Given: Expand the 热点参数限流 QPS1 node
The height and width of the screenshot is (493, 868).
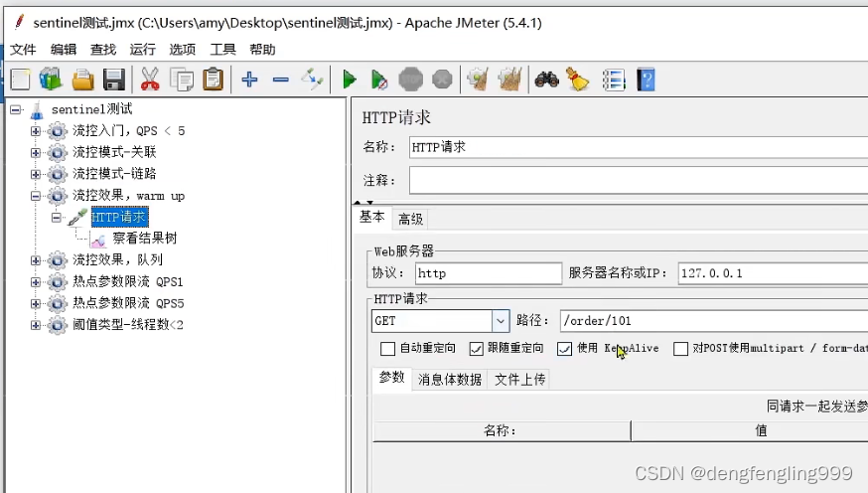Looking at the screenshot, I should [36, 282].
